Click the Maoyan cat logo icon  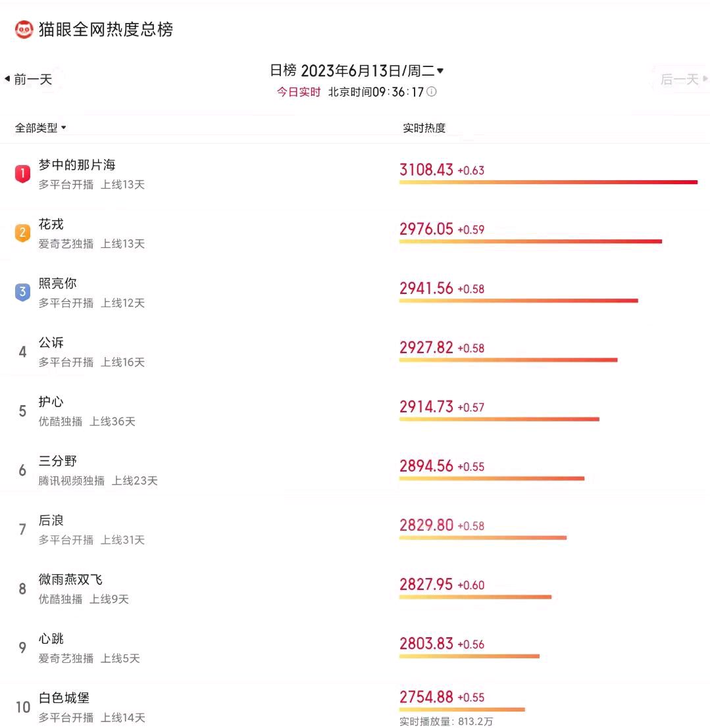[24, 30]
